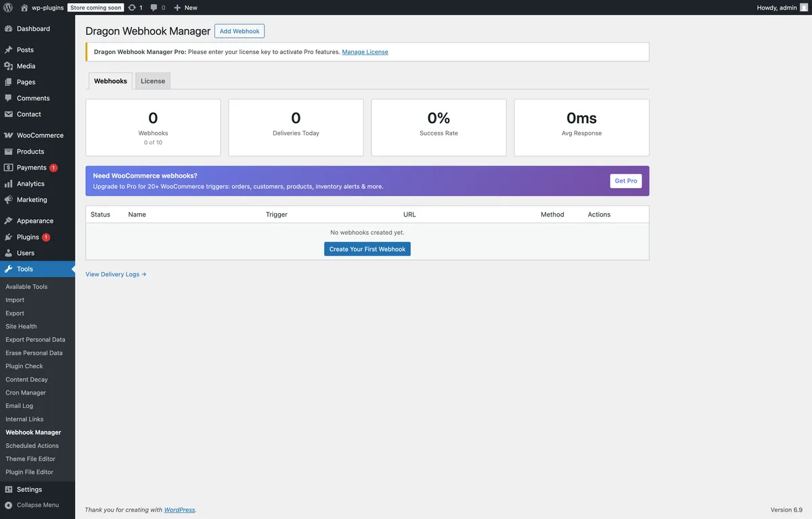The height and width of the screenshot is (519, 812).
Task: Click the Dashboard gauge icon
Action: click(8, 29)
